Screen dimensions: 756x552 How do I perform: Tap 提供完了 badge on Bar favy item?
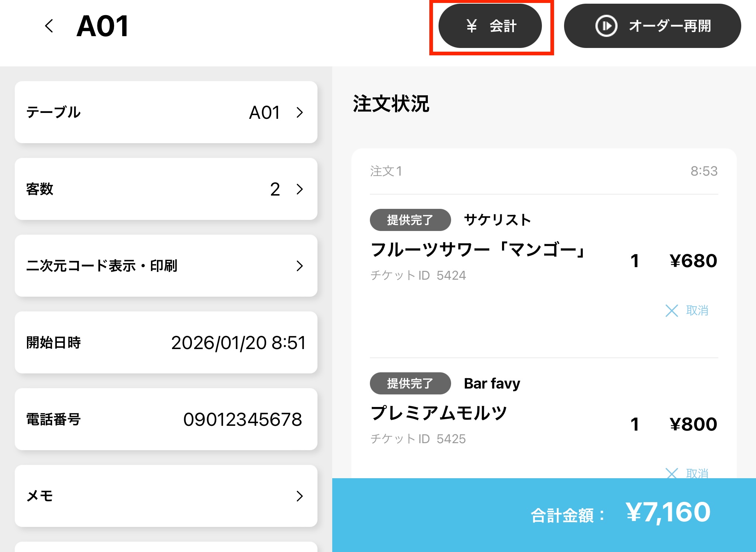coord(410,383)
